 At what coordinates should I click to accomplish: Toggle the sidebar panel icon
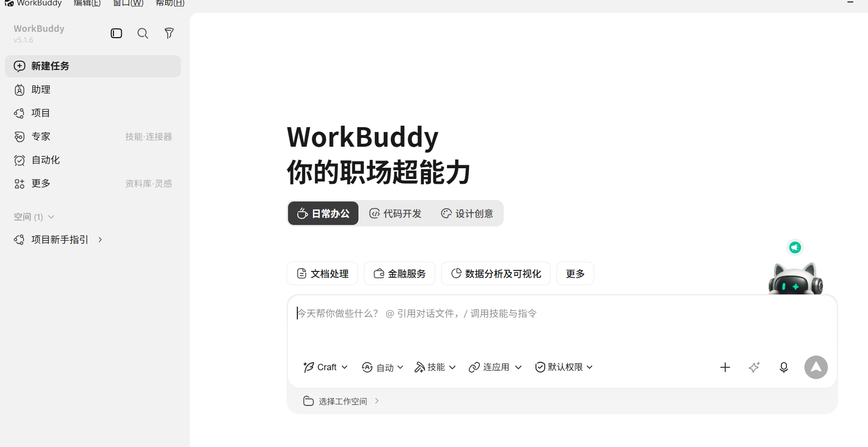tap(116, 33)
